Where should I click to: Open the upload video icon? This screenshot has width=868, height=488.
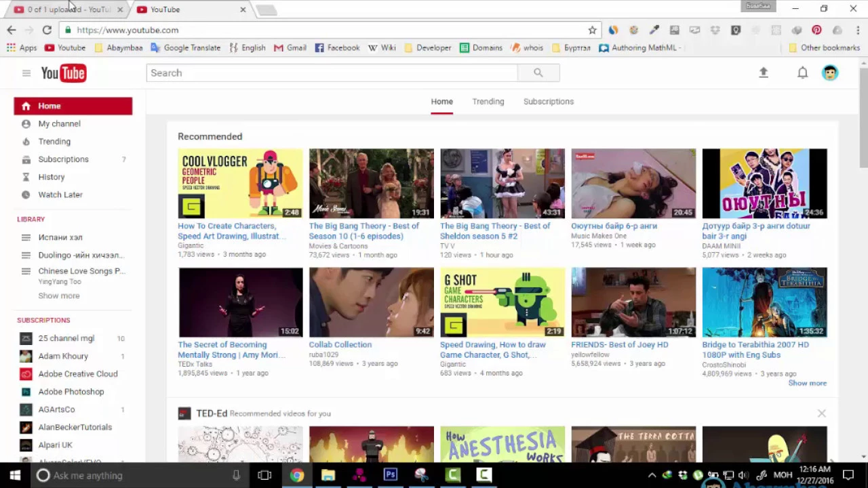764,73
